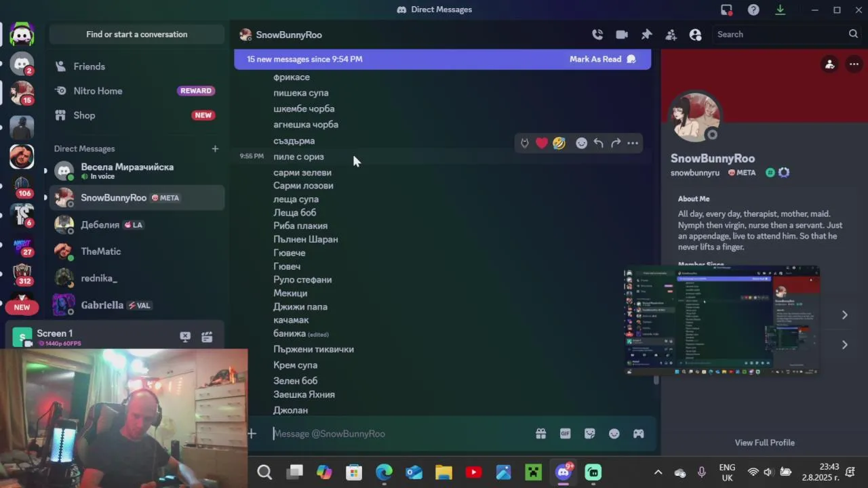Click SnowBunnyRoo profile avatar
Screen dimensions: 868x488
coord(694,116)
